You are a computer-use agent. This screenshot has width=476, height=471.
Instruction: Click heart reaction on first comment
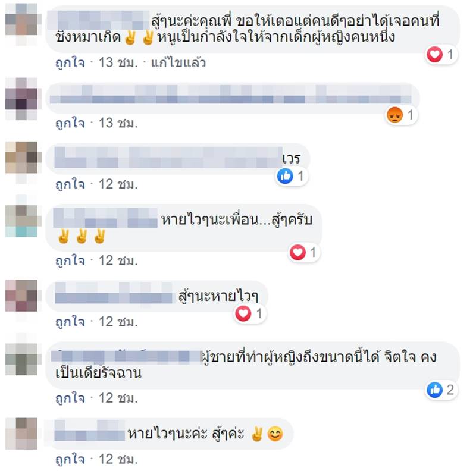pyautogui.click(x=434, y=55)
